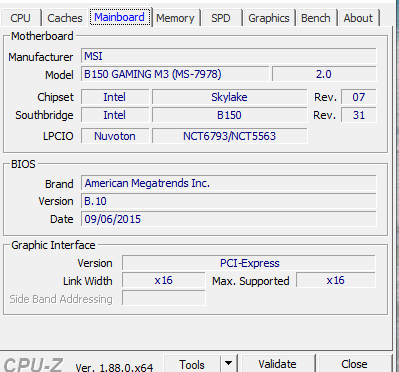Click the Tools button

point(192,364)
